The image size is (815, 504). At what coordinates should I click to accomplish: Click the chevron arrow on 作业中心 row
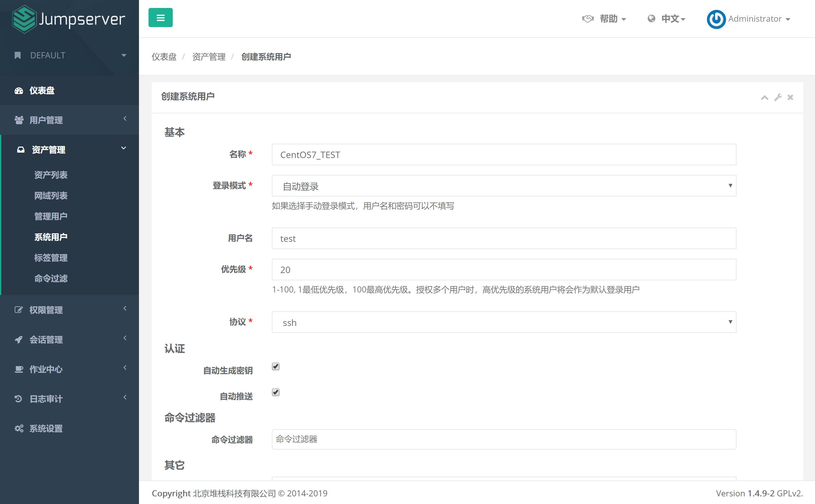coord(125,368)
